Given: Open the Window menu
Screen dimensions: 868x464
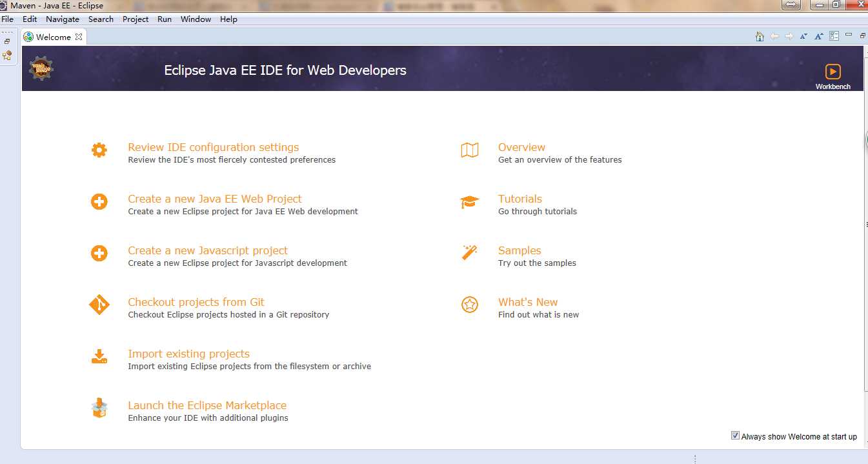Looking at the screenshot, I should coord(196,19).
